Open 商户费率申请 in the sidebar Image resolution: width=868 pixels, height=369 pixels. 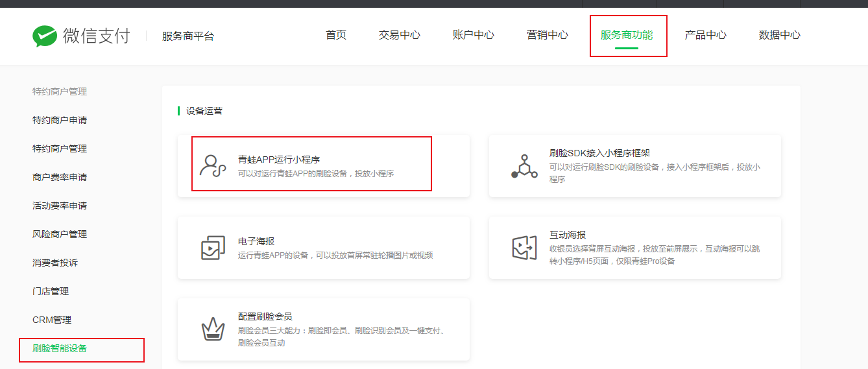tap(60, 177)
